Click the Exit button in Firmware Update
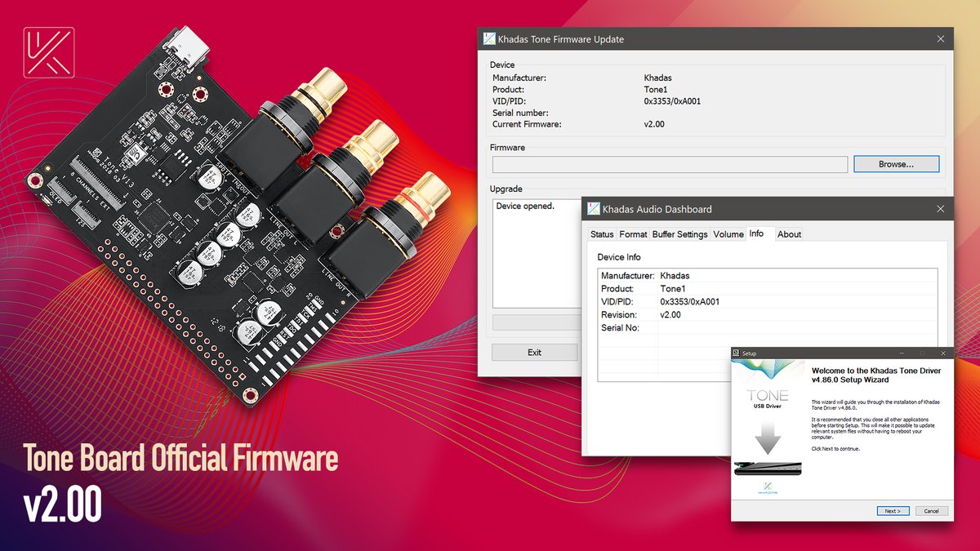This screenshot has width=980, height=551. tap(534, 353)
